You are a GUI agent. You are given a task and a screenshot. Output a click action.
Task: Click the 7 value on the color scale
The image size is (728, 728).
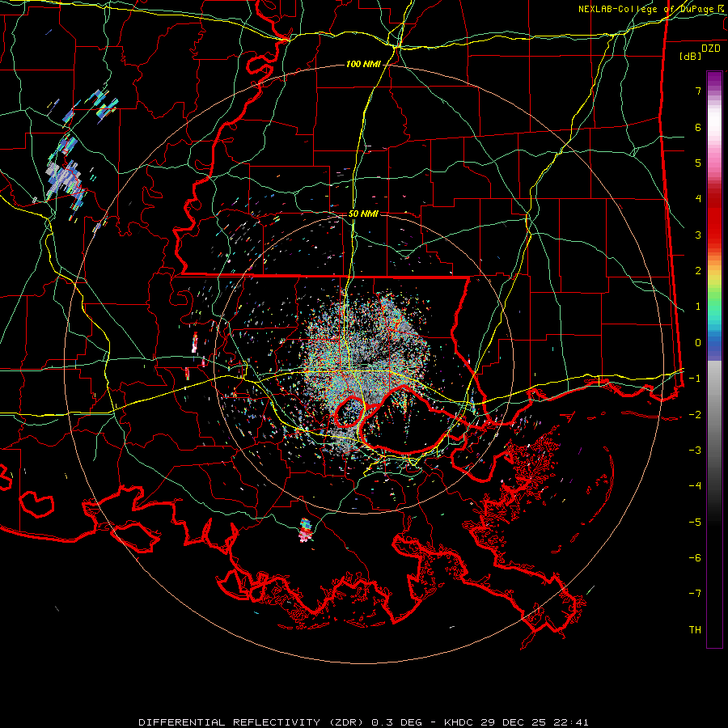[x=698, y=91]
